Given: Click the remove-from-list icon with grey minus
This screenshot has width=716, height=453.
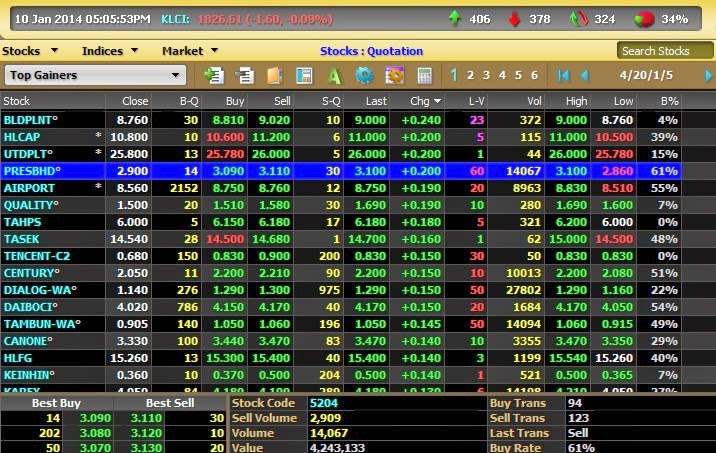Looking at the screenshot, I should [x=244, y=75].
